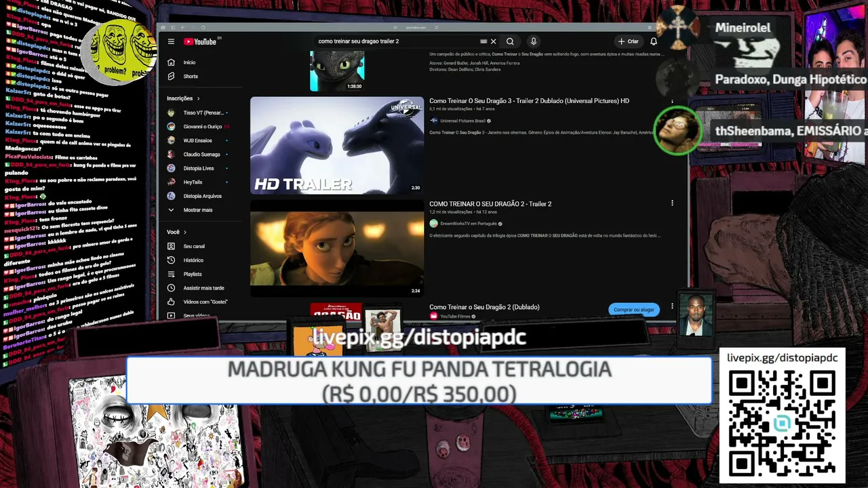Click Atores: Gerard Butler cast text
The image size is (868, 488).
[475, 63]
